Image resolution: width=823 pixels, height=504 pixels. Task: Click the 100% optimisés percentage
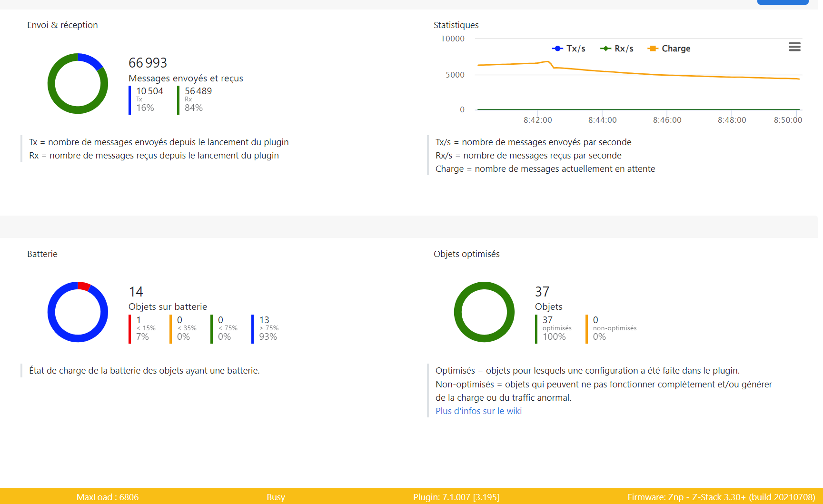tap(554, 337)
